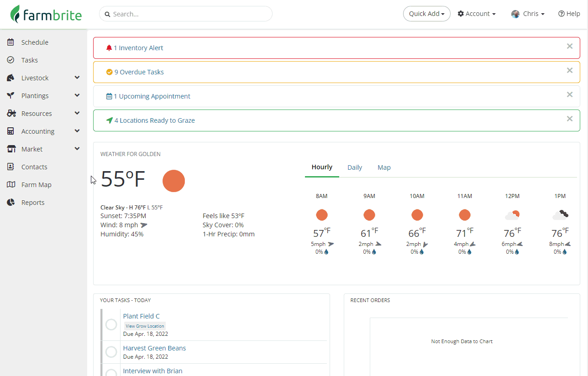This screenshot has height=376, width=588.
Task: Click the Tasks checkmark icon in sidebar
Action: tap(11, 60)
